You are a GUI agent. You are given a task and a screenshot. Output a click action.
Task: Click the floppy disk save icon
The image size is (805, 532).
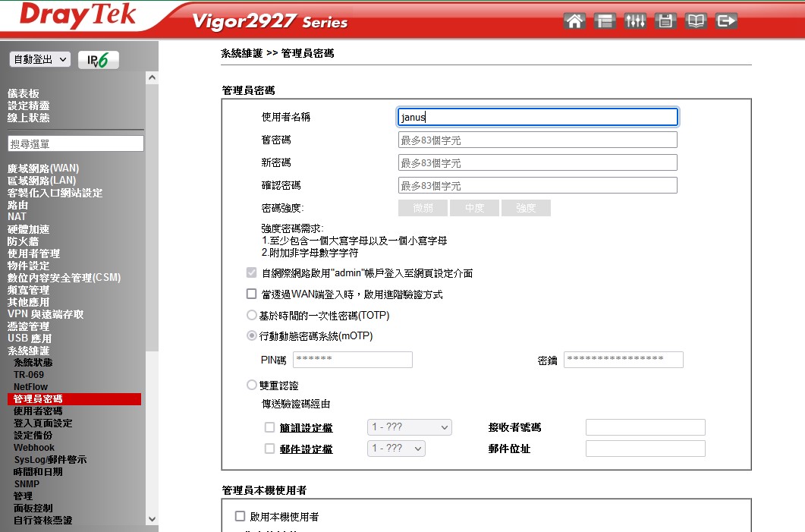click(665, 21)
